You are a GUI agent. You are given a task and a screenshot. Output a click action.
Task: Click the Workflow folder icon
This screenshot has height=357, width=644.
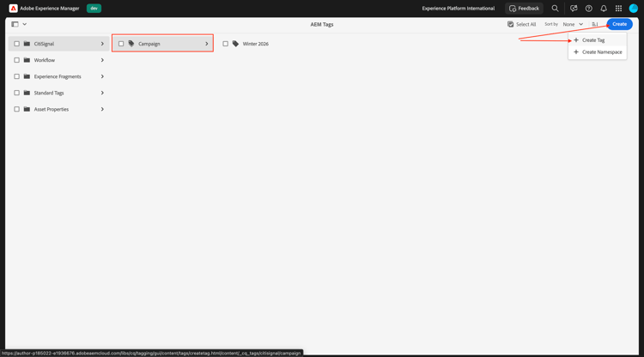click(27, 60)
